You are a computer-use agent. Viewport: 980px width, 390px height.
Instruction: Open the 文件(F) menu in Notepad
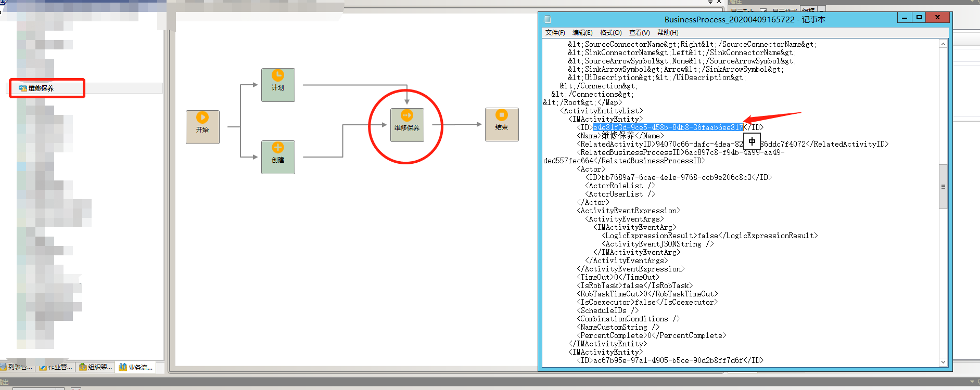[x=555, y=33]
